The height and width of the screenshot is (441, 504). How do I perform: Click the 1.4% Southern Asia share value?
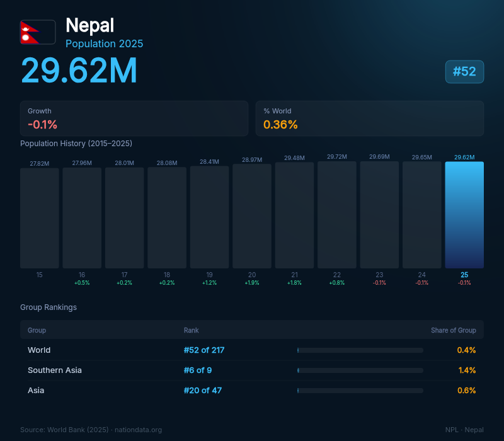467,370
